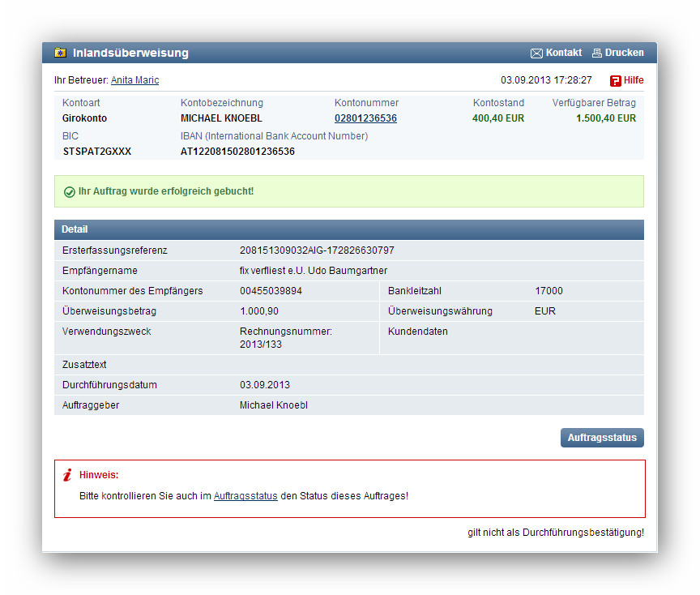Select the Überweisungswährung label
Viewport: 700px width, 595px height.
pyautogui.click(x=440, y=311)
